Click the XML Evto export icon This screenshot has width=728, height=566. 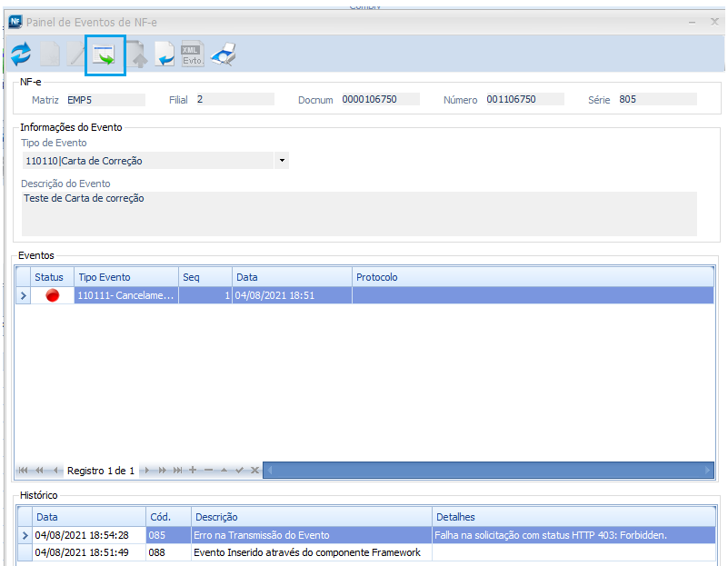192,56
